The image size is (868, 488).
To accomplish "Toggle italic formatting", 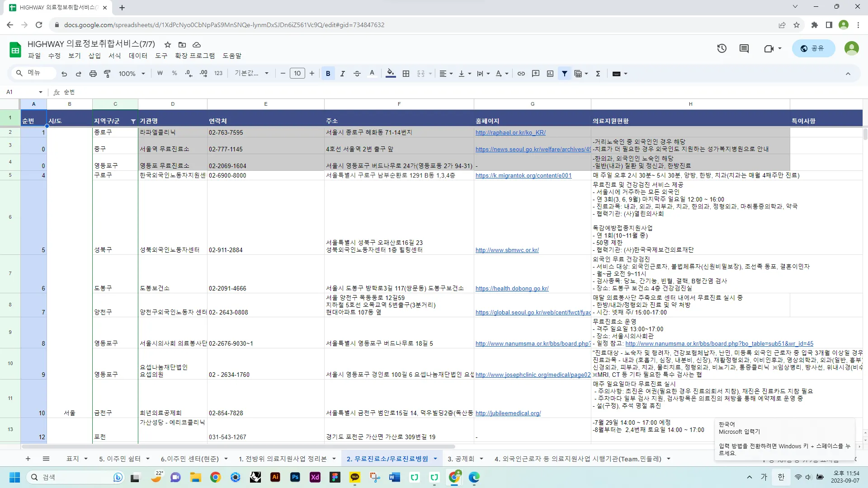I will click(342, 74).
